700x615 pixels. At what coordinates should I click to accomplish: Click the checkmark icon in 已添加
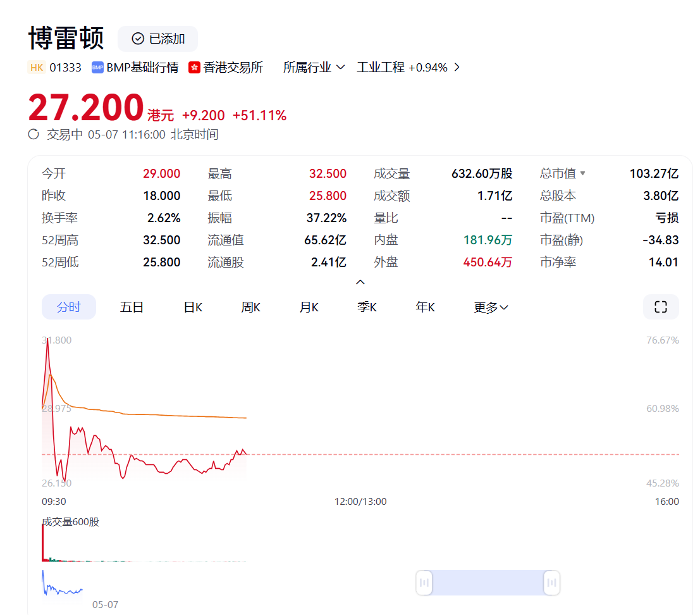[138, 39]
